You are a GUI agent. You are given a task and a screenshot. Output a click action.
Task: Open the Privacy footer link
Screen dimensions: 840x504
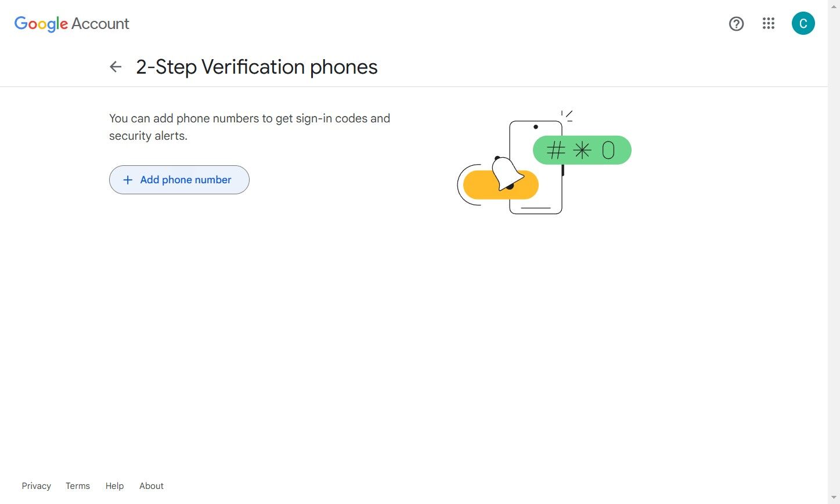click(x=37, y=486)
